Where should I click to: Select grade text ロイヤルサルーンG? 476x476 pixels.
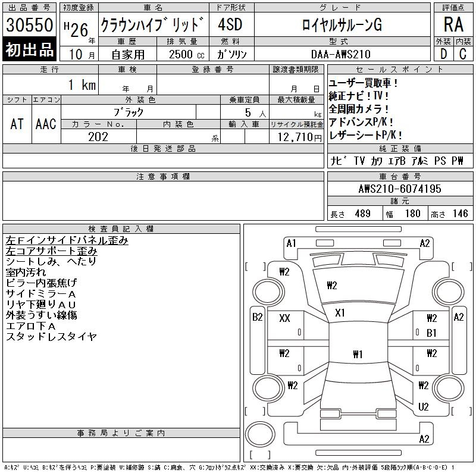pyautogui.click(x=342, y=24)
